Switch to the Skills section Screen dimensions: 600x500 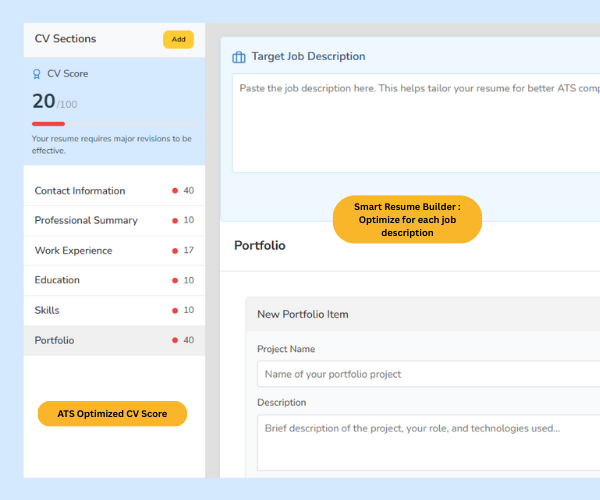[47, 310]
